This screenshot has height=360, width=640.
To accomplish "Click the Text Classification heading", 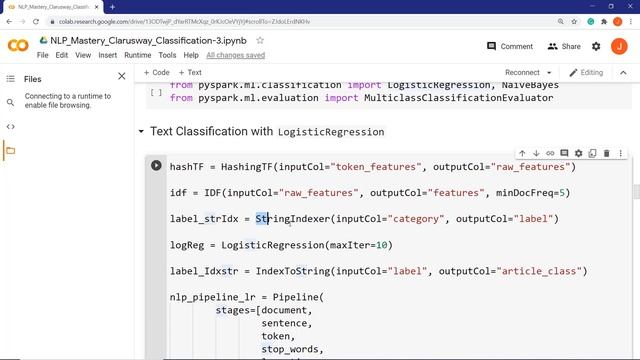I will pos(267,131).
